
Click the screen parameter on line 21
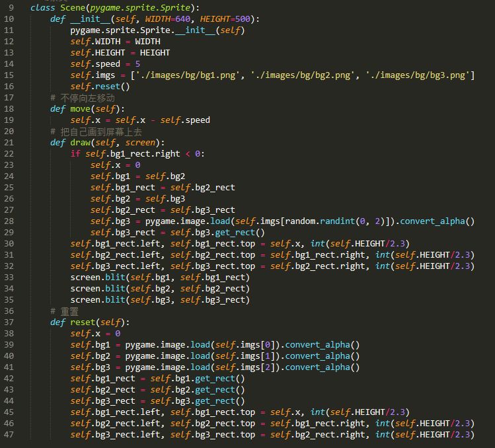140,143
